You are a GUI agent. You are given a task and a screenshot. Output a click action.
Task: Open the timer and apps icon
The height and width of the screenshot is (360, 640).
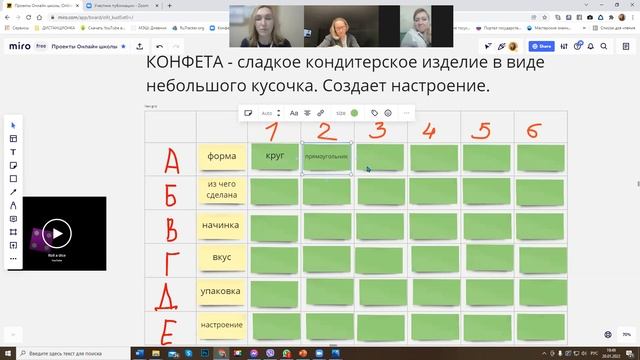(x=578, y=46)
